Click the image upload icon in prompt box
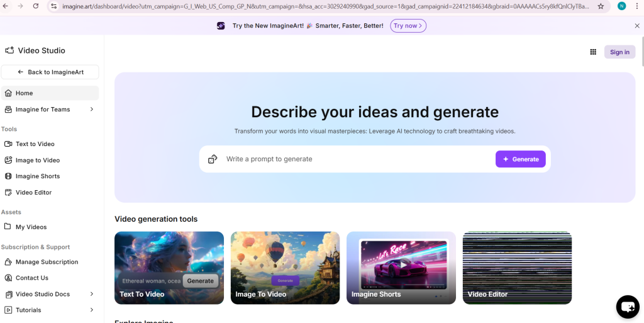 pyautogui.click(x=213, y=159)
